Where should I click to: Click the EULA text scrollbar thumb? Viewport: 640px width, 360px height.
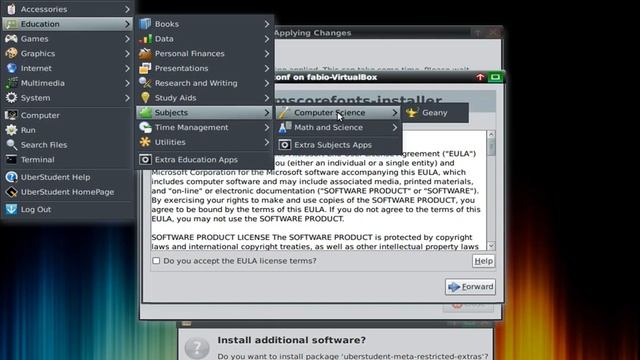pos(491,148)
